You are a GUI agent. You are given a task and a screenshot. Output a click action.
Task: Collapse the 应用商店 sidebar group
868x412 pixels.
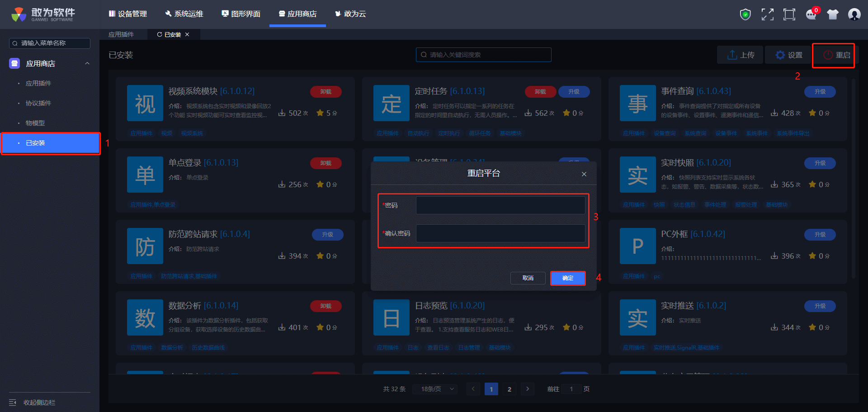87,63
